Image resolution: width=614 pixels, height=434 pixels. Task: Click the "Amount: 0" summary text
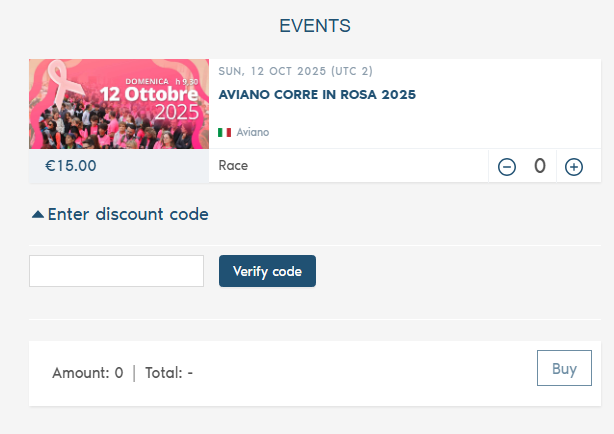coord(88,373)
